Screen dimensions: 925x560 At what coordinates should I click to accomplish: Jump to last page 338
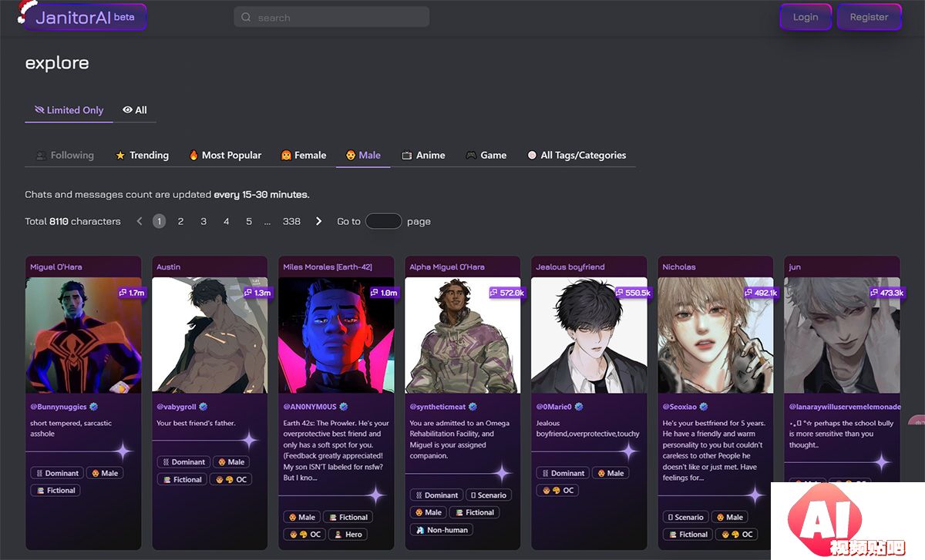pyautogui.click(x=291, y=221)
